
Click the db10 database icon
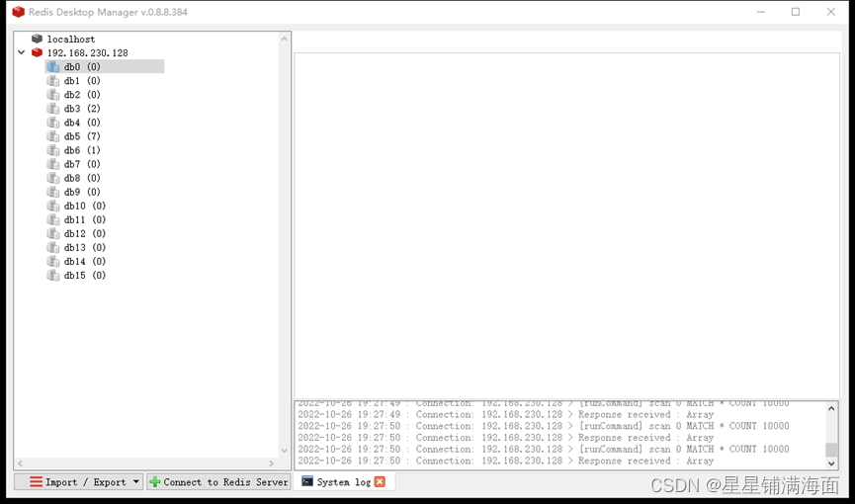click(x=53, y=206)
